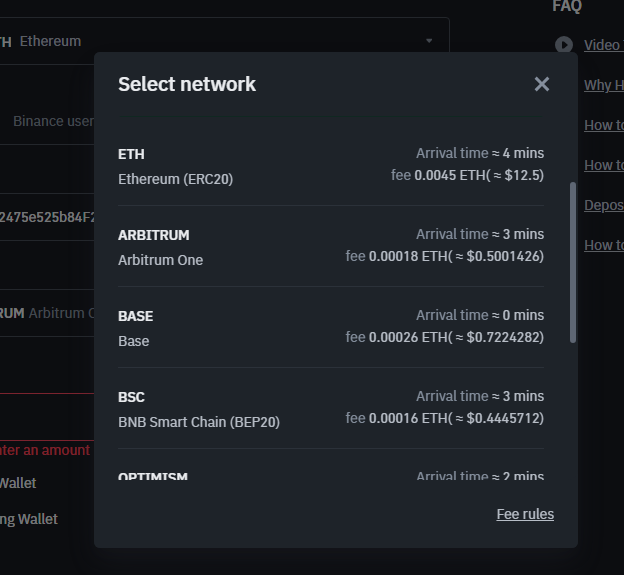The width and height of the screenshot is (624, 575).
Task: Click 'Arrival time ≈ 4 mins' text
Action: click(480, 153)
